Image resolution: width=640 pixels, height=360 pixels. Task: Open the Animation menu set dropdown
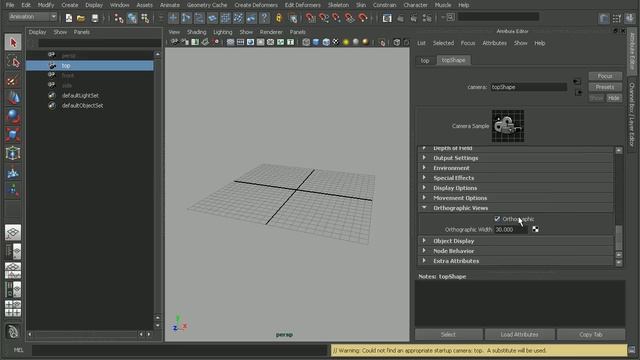point(33,17)
